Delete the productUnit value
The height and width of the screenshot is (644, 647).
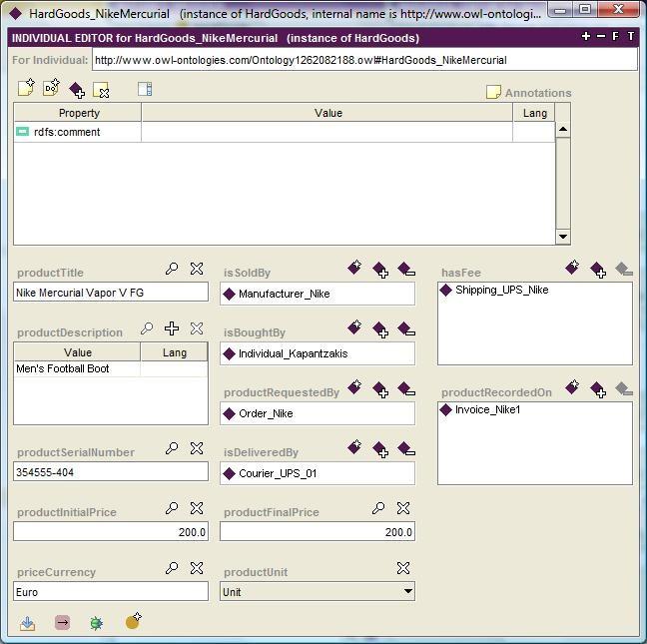pos(403,568)
